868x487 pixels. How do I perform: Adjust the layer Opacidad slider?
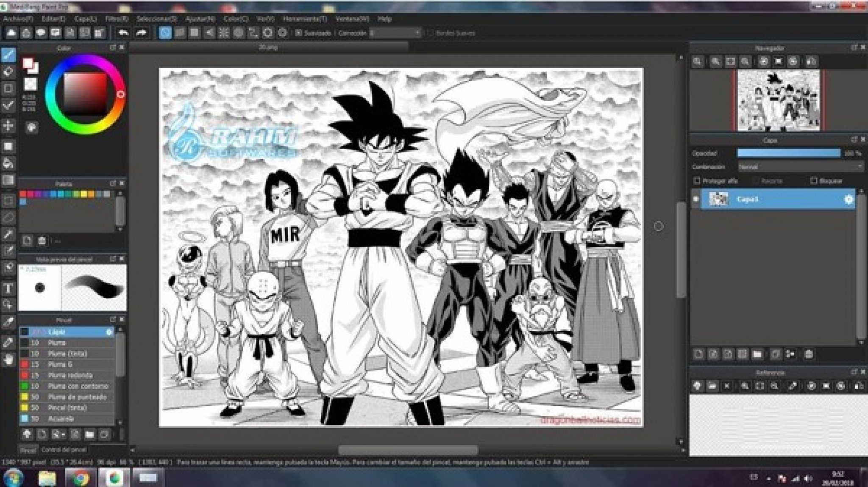tap(788, 153)
